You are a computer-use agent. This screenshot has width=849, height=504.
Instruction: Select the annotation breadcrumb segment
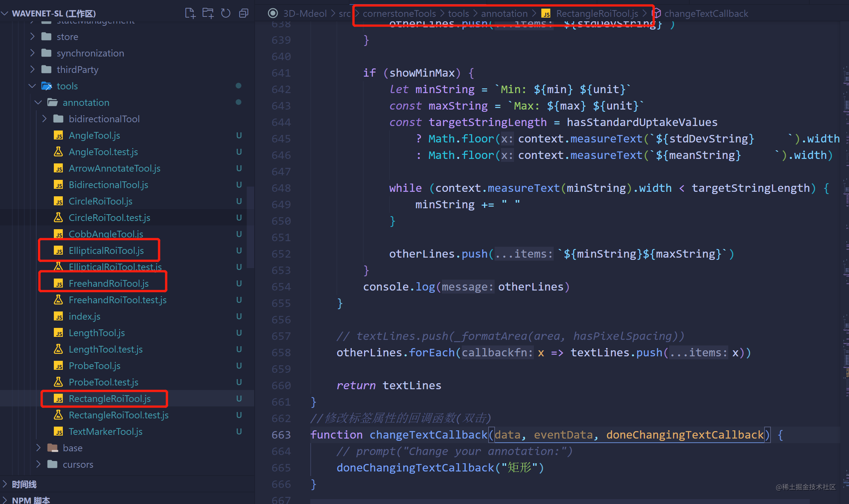(504, 13)
